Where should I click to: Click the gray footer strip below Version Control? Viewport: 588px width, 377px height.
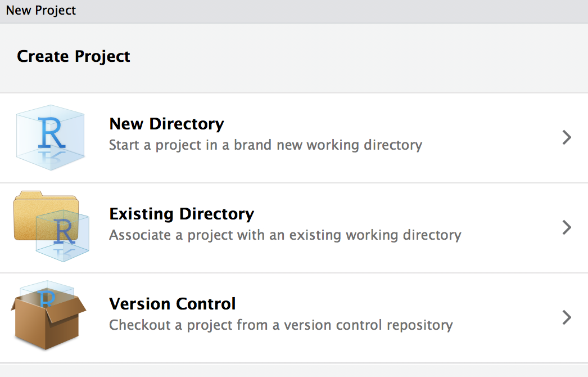[294, 371]
